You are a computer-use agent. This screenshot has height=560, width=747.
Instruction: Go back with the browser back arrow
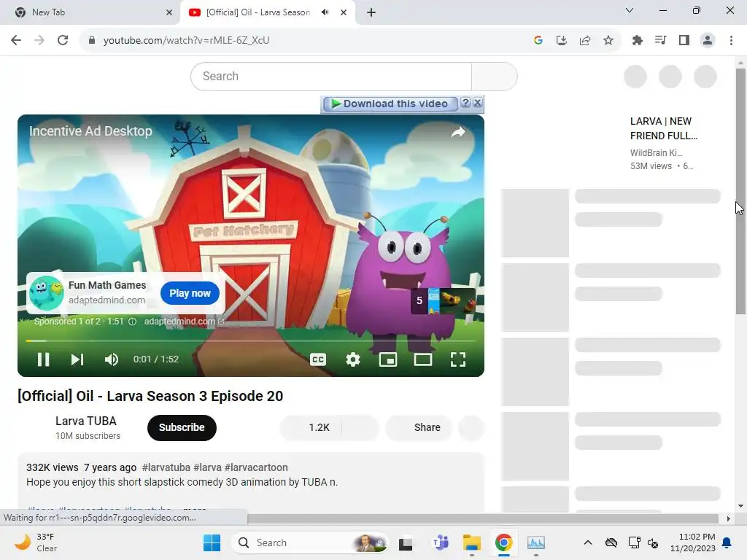coord(16,41)
